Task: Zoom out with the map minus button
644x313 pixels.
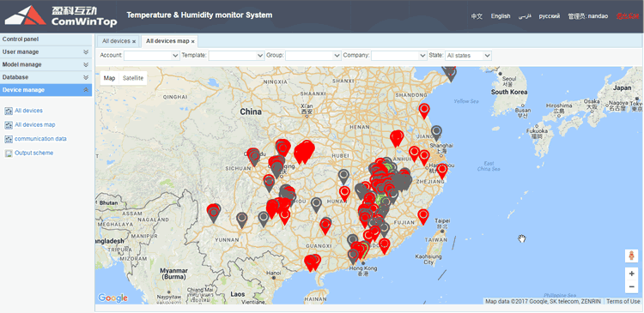Action: click(631, 286)
